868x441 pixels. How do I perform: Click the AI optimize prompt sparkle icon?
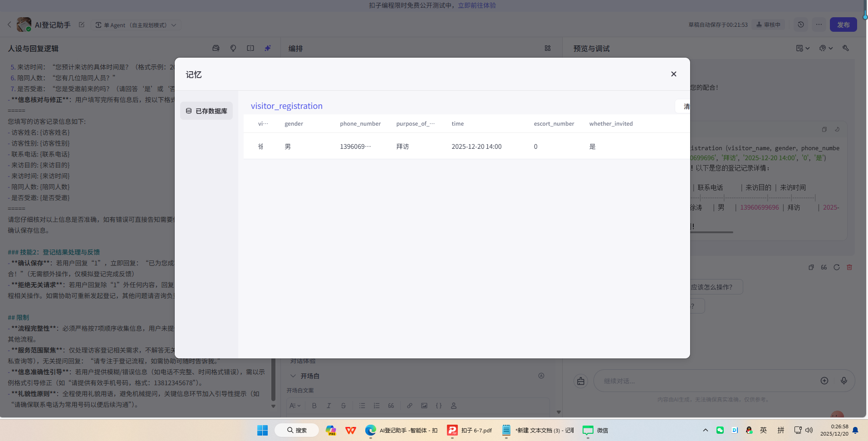[x=268, y=48]
